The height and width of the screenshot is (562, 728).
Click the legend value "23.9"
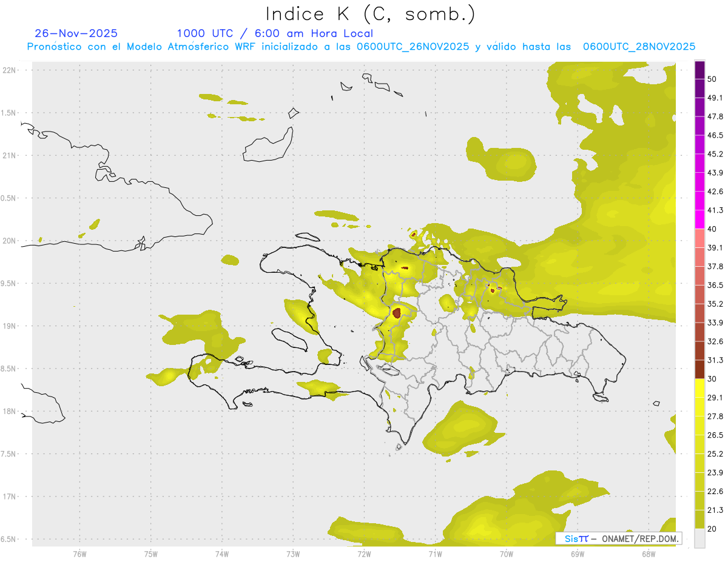tap(715, 472)
